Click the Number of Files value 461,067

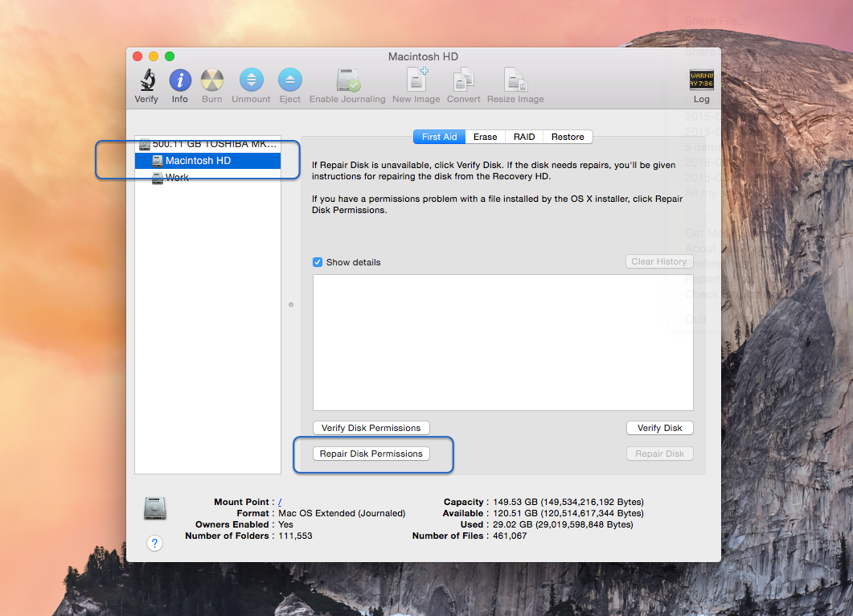(510, 536)
